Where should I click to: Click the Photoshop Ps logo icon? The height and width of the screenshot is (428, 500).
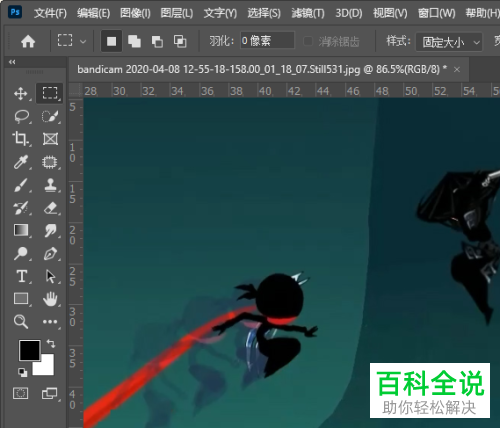tap(15, 12)
